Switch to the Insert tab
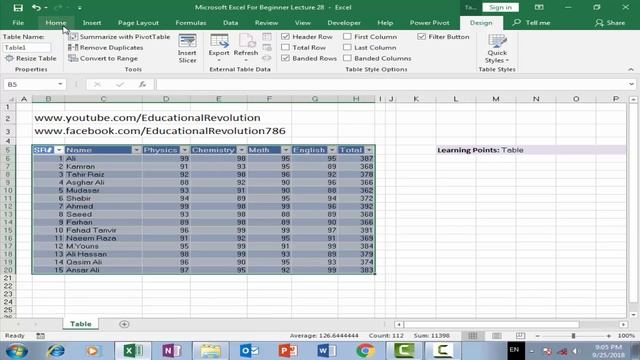 (92, 23)
